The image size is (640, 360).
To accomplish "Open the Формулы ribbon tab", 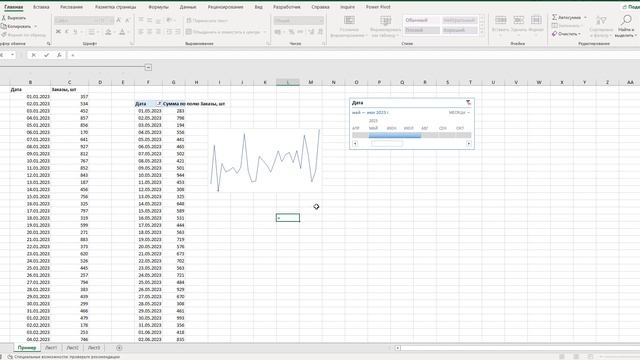I will coord(158,7).
